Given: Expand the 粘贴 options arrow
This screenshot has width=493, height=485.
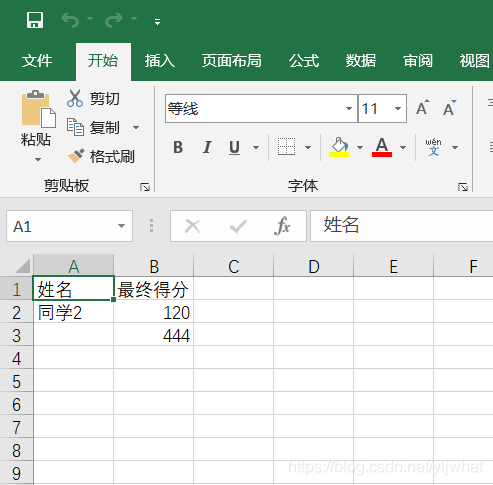Looking at the screenshot, I should click(38, 160).
